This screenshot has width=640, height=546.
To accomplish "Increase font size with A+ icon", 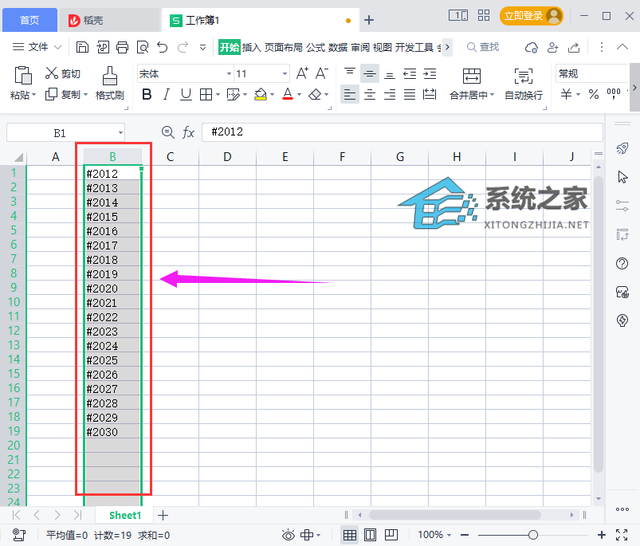I will tap(302, 73).
